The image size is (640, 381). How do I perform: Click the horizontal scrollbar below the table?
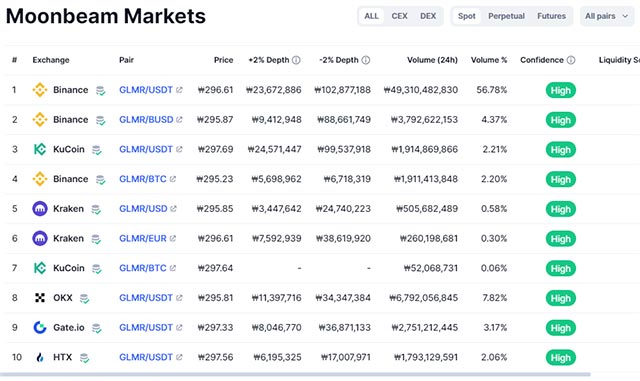(295, 374)
